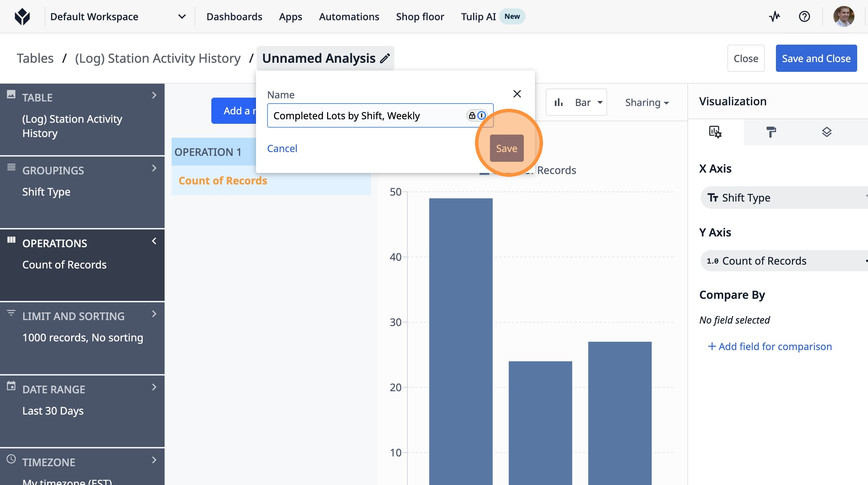868x485 pixels.
Task: Click Save and Close button
Action: [x=816, y=59]
